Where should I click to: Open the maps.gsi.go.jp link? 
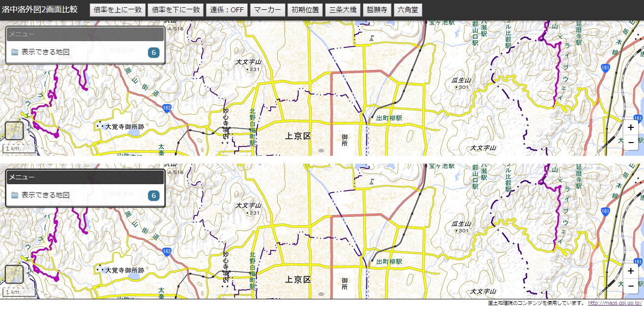[615, 302]
